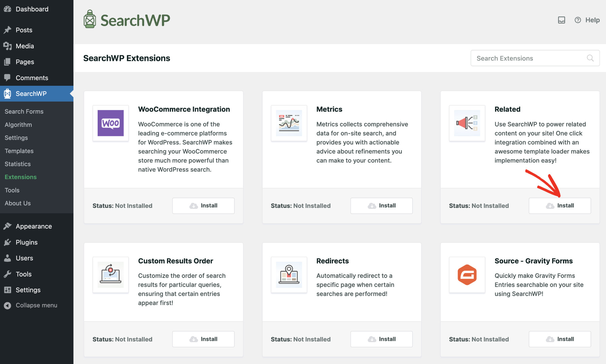Image resolution: width=606 pixels, height=364 pixels.
Task: Open Search Forms submenu item
Action: tap(24, 111)
